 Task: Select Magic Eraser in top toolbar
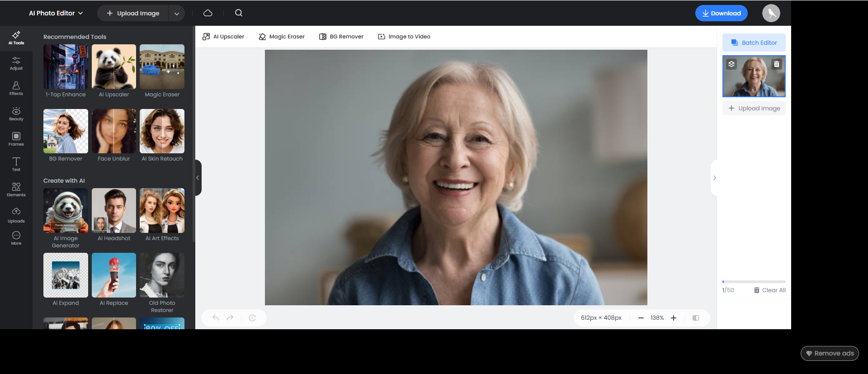tap(282, 37)
